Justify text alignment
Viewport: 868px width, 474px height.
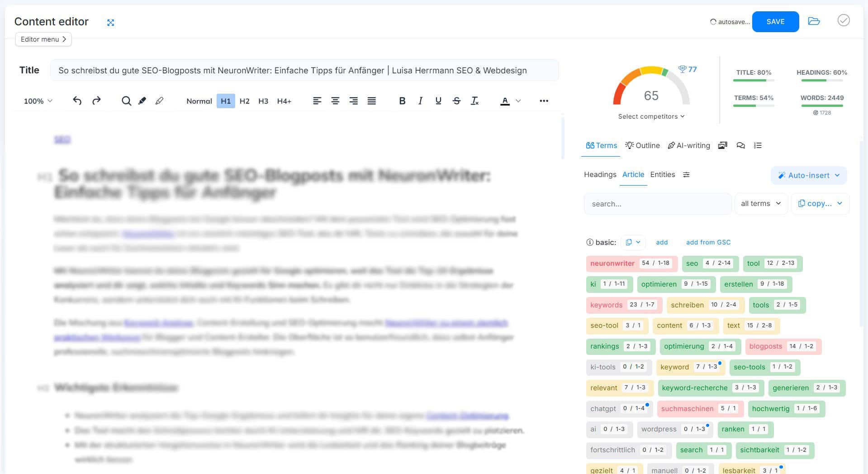click(371, 101)
